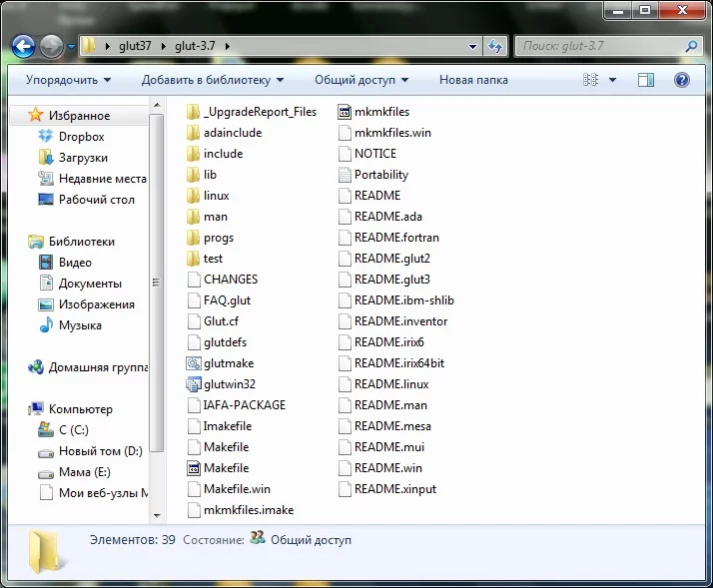The width and height of the screenshot is (713, 588).
Task: Select adainclude folder
Action: coord(224,133)
